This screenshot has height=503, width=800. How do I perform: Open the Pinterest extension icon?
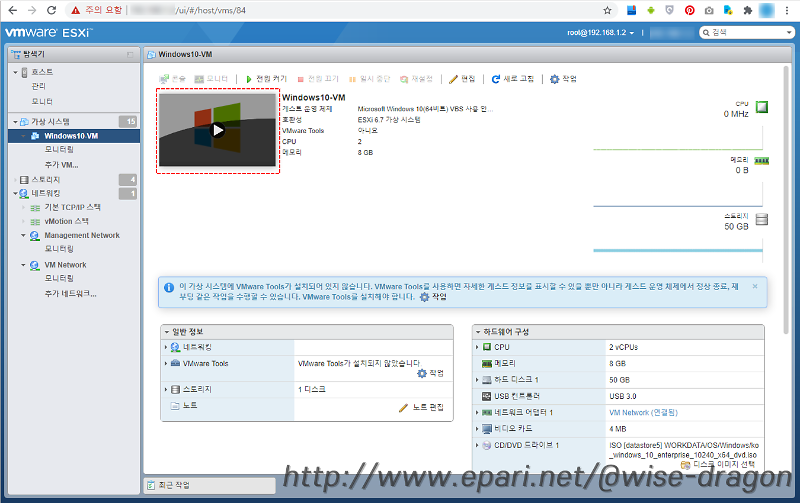coord(689,10)
